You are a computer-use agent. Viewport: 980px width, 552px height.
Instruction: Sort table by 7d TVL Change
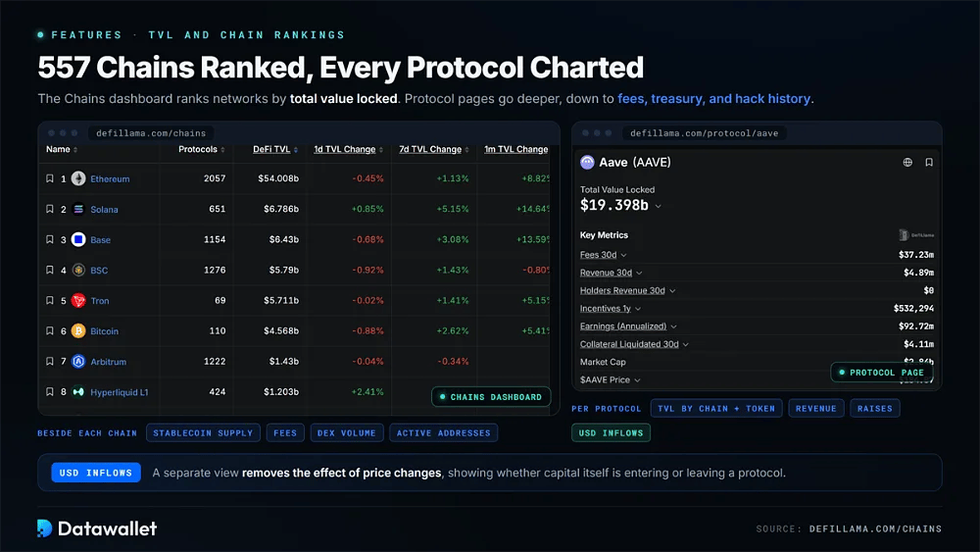(x=434, y=149)
